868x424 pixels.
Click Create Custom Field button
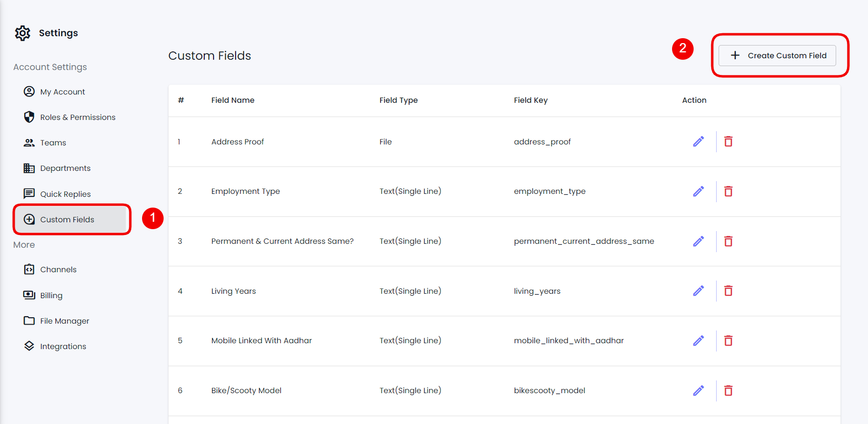pyautogui.click(x=777, y=55)
